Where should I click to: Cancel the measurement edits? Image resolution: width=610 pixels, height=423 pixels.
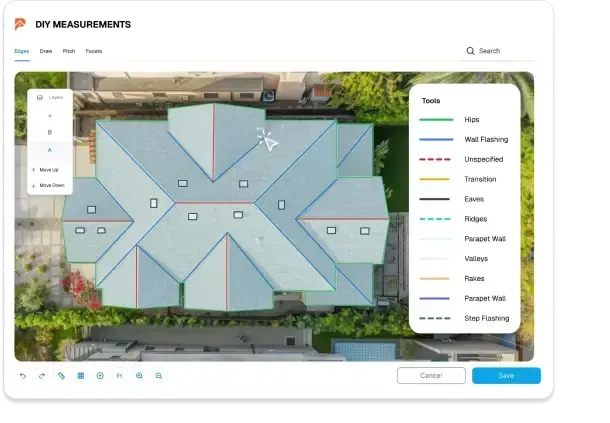(x=431, y=376)
